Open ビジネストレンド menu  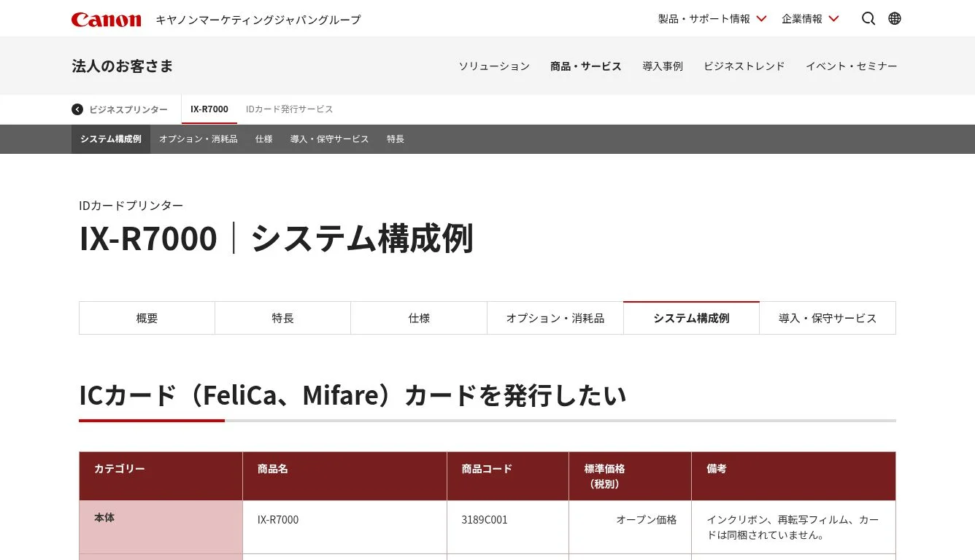click(744, 66)
